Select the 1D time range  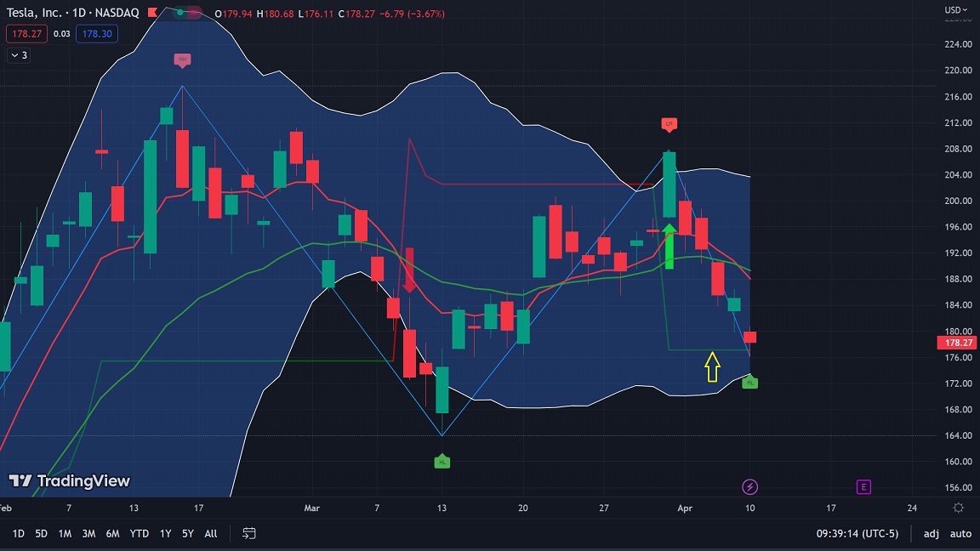click(x=19, y=533)
